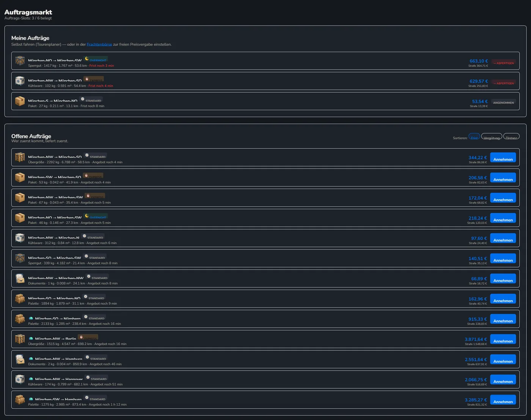The height and width of the screenshot is (420, 531).
Task: Accept the 162,96 € Palette order
Action: [x=503, y=299]
